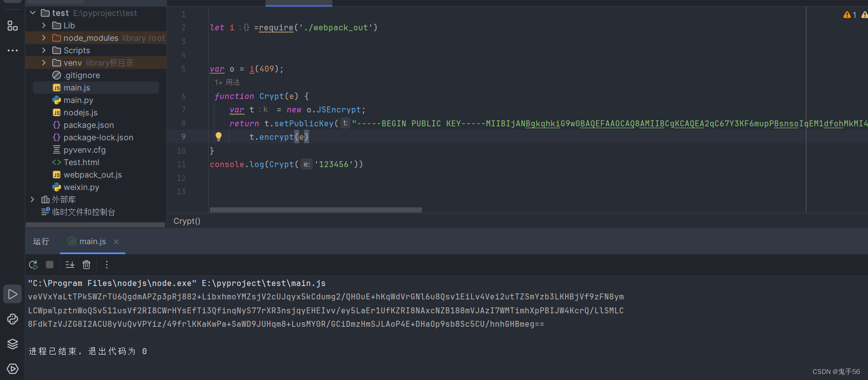
Task: Click the 运行 tool window label
Action: (41, 241)
